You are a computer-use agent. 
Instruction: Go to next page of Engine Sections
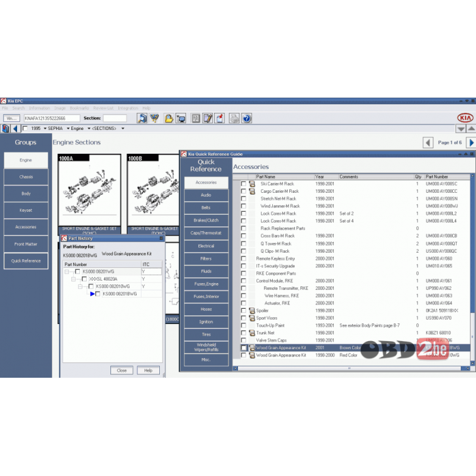[x=471, y=142]
